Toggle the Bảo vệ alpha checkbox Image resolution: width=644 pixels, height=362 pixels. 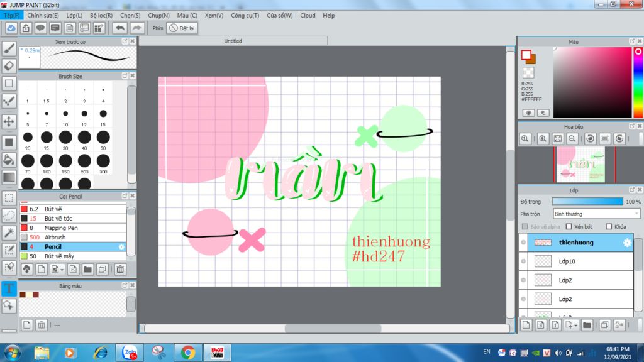(525, 226)
